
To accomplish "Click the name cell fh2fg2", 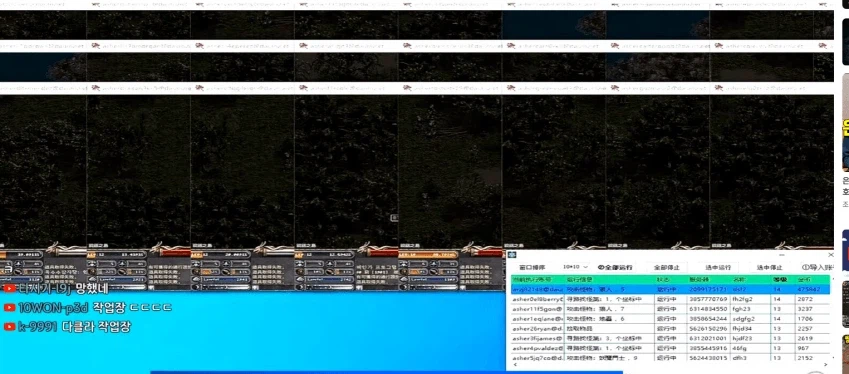I will click(750, 299).
